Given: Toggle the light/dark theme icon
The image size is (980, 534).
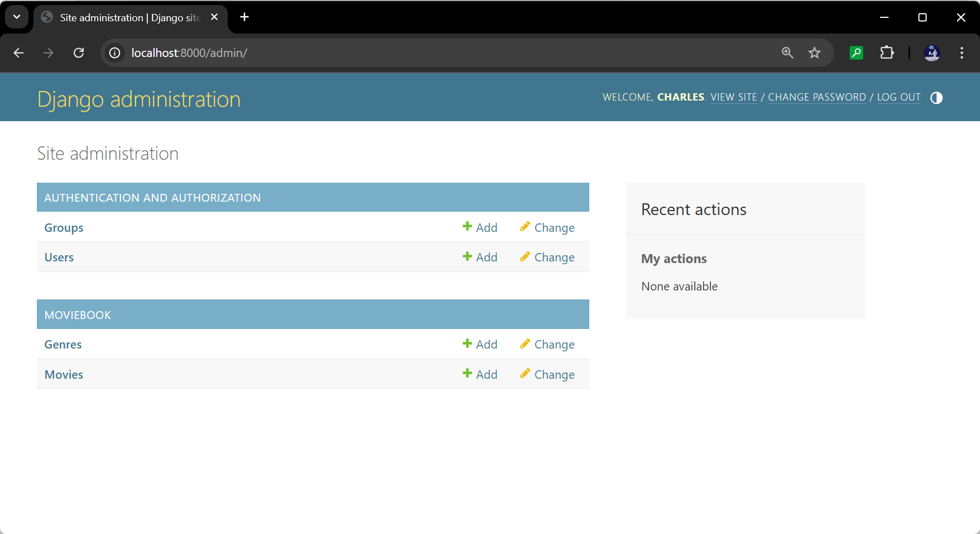Looking at the screenshot, I should click(936, 98).
